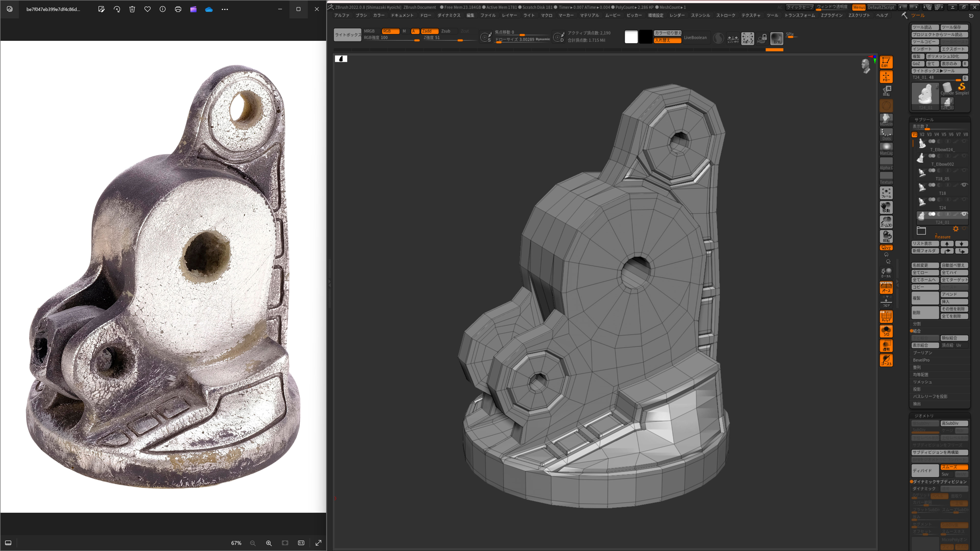Toggle XYZ rotation mode
The width and height of the screenshot is (980, 551).
point(886,247)
